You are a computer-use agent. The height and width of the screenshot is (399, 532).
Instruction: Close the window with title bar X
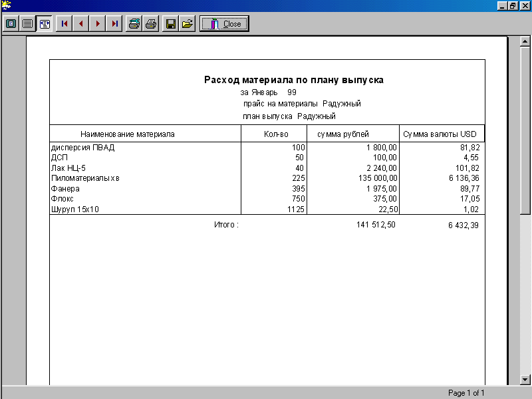coord(525,5)
